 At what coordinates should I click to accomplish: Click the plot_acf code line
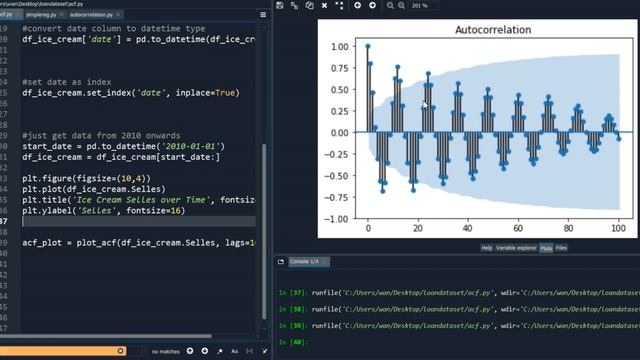coord(139,243)
